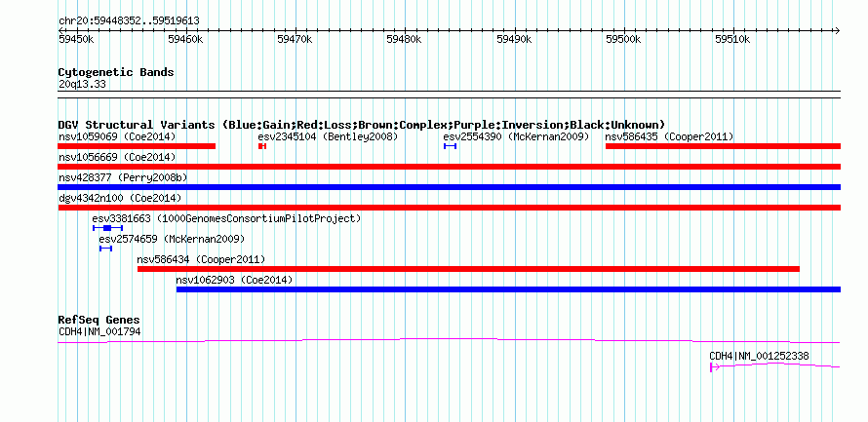Click the 59500k ruler tick label
The width and height of the screenshot is (868, 422).
pos(623,39)
